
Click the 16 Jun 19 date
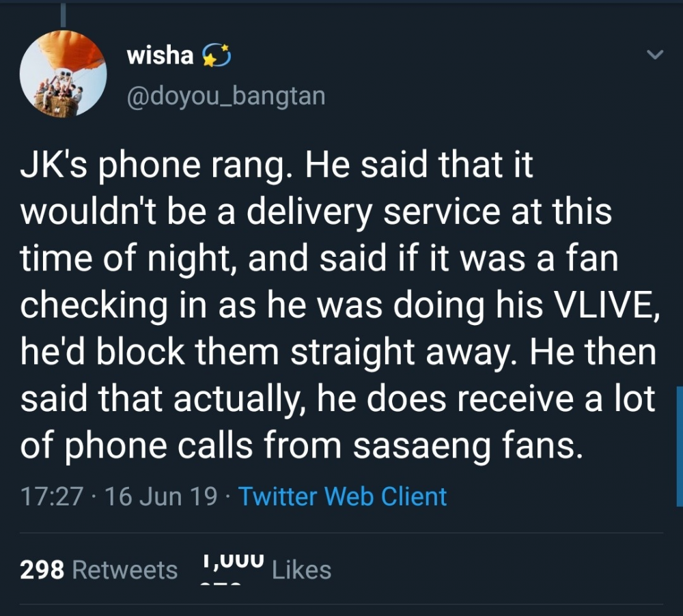coord(161,496)
